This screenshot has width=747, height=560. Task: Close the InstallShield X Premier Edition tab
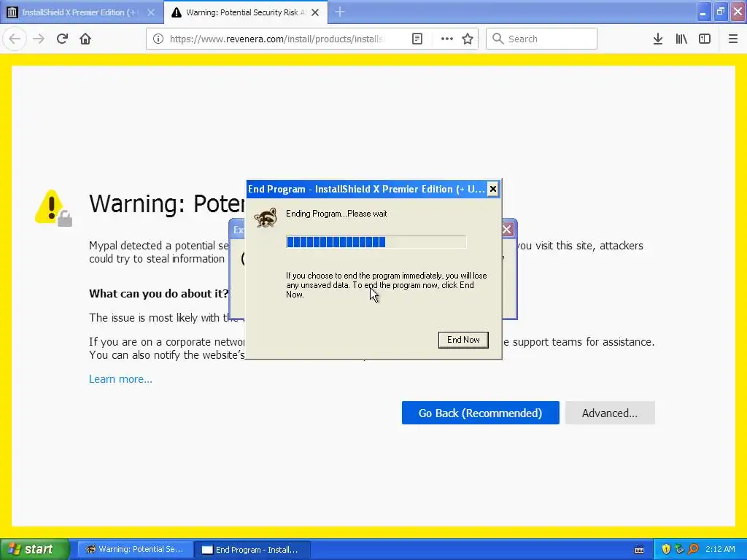click(x=151, y=13)
